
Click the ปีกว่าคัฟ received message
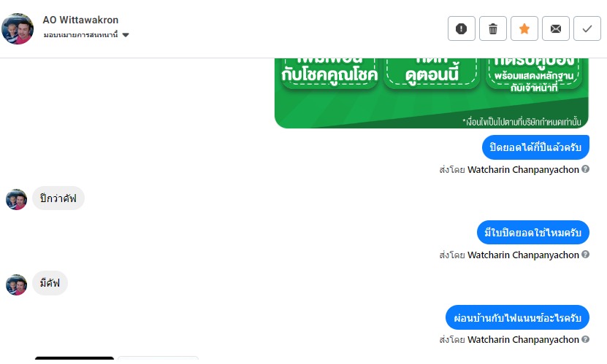click(x=58, y=198)
